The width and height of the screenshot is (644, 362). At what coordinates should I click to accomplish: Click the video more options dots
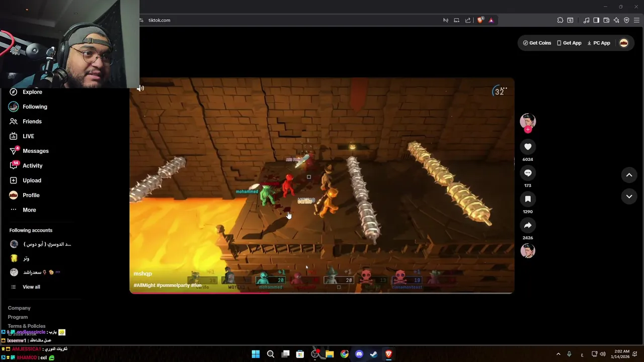point(504,88)
